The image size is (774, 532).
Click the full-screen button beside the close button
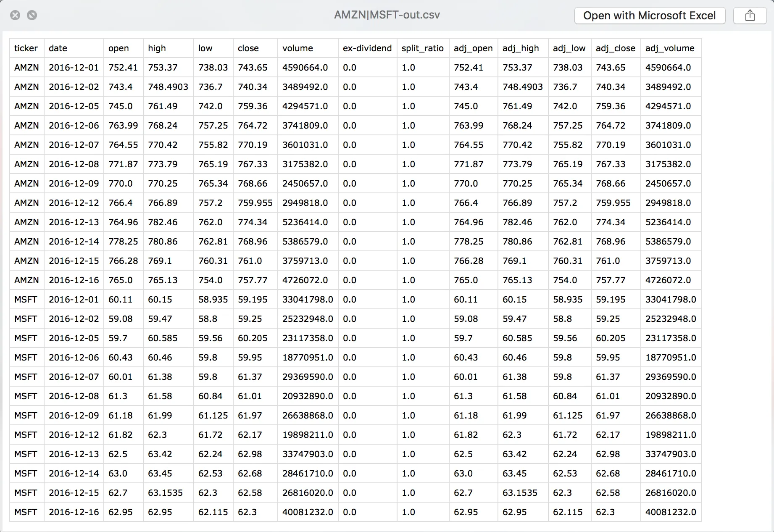(x=32, y=16)
